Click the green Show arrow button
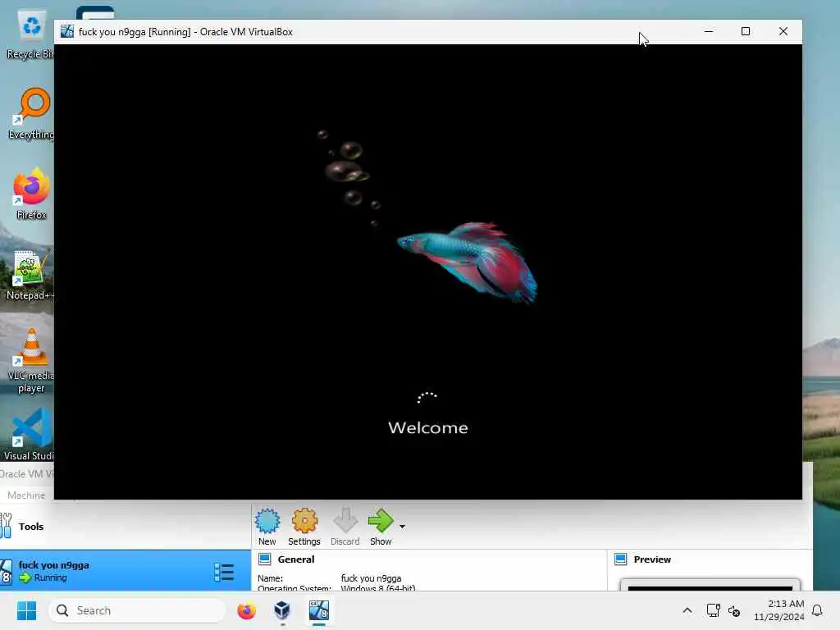The height and width of the screenshot is (630, 840). pyautogui.click(x=381, y=521)
